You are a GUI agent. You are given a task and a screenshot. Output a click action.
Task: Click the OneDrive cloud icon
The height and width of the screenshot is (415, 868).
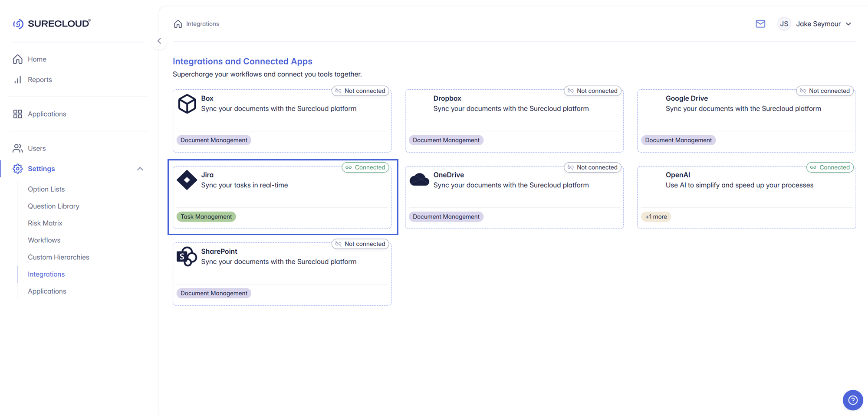pos(419,180)
